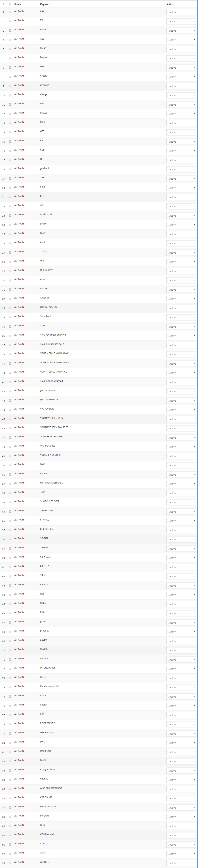Open the 'Lottery' row status dropdown

pos(181,660)
